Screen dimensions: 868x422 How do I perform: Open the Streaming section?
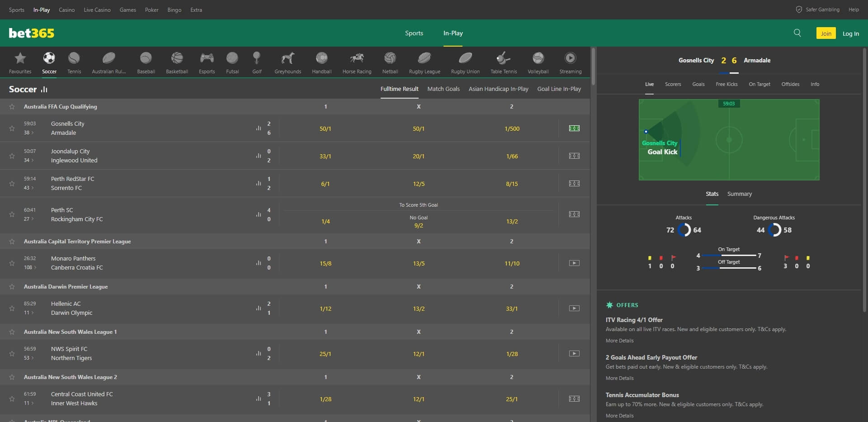[x=570, y=62]
